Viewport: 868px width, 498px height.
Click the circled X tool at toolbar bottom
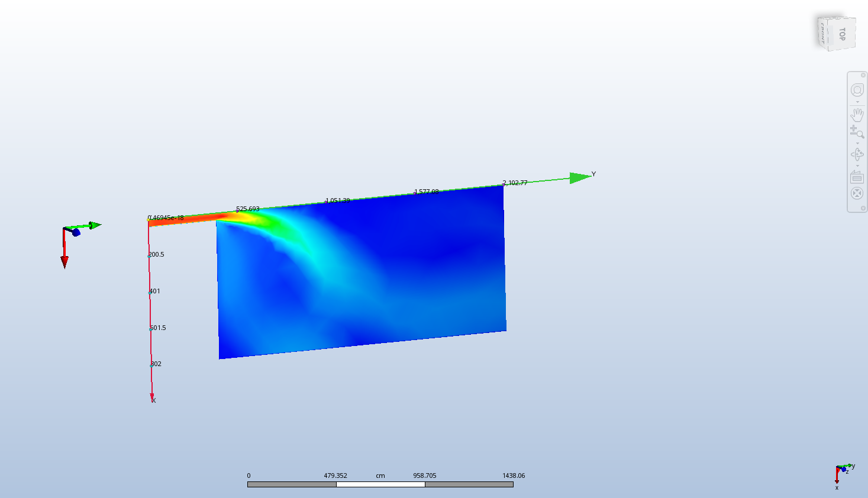coord(857,190)
